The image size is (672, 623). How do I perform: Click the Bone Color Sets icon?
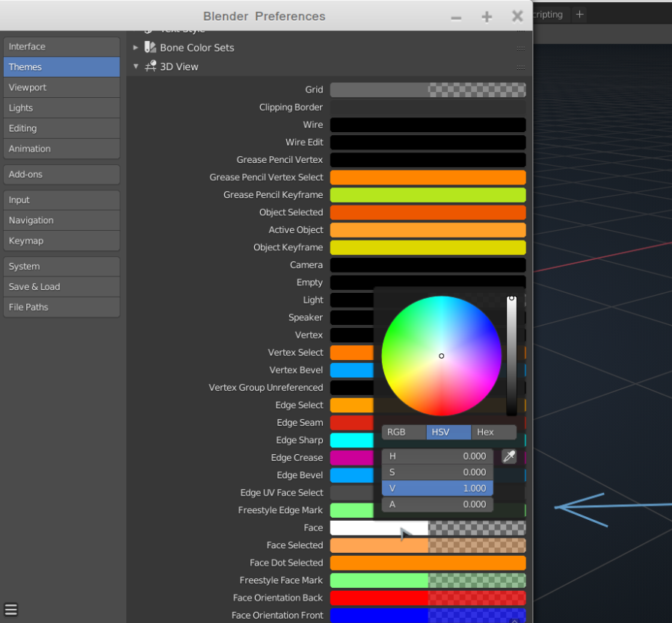[x=150, y=47]
